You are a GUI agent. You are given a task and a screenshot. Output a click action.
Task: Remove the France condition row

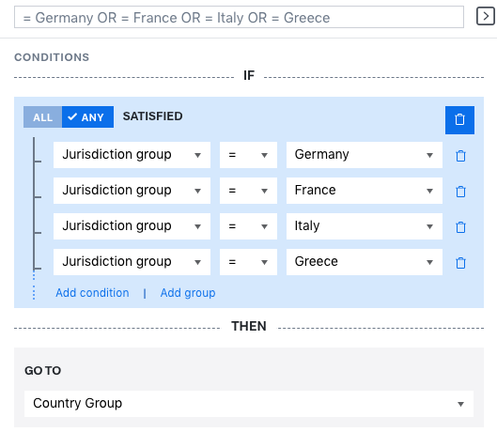coord(460,191)
